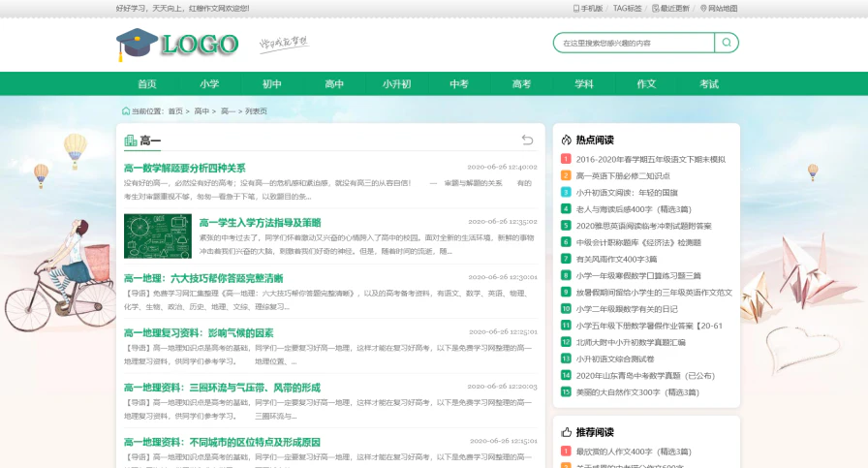Image resolution: width=868 pixels, height=468 pixels.
Task: Open 老人与海读后感400字 item
Action: (634, 208)
